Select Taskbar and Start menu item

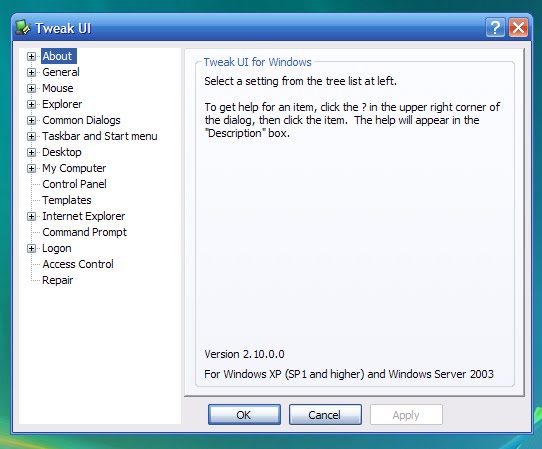point(100,136)
